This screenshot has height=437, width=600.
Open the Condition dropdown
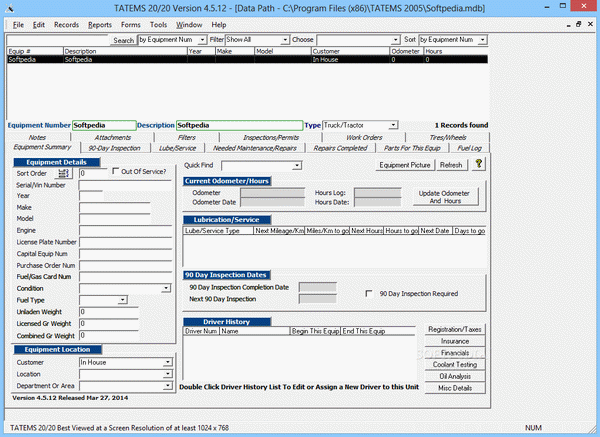point(166,288)
